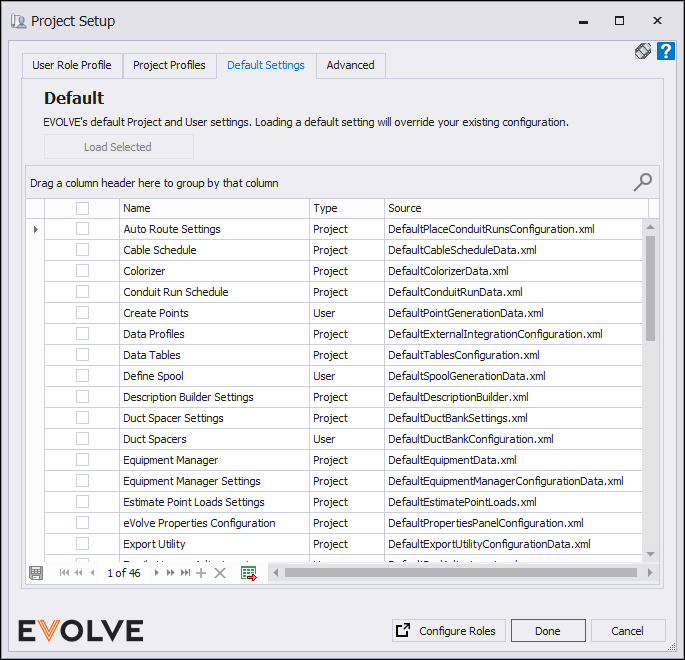Check the Conduit Run Schedule checkbox
685x660 pixels.
click(82, 292)
